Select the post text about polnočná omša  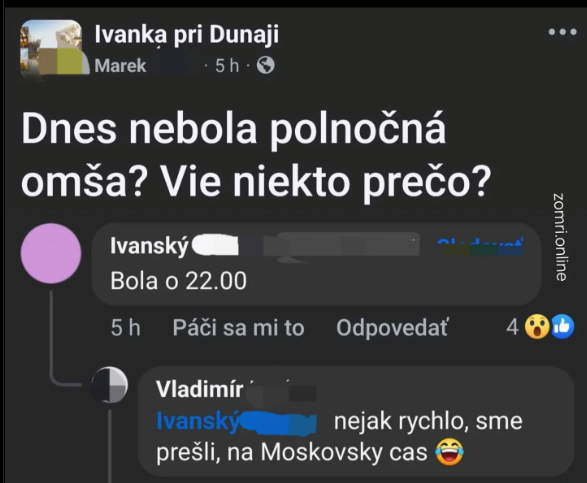coord(256,156)
